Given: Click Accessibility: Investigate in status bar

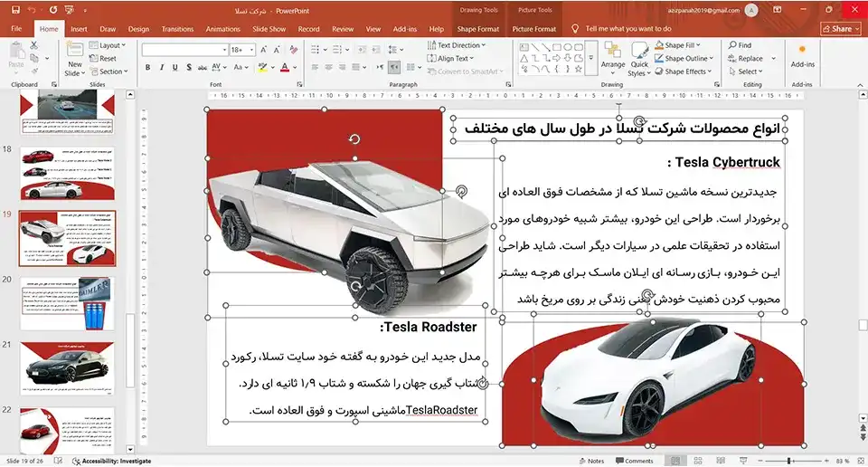Looking at the screenshot, I should coord(112,461).
